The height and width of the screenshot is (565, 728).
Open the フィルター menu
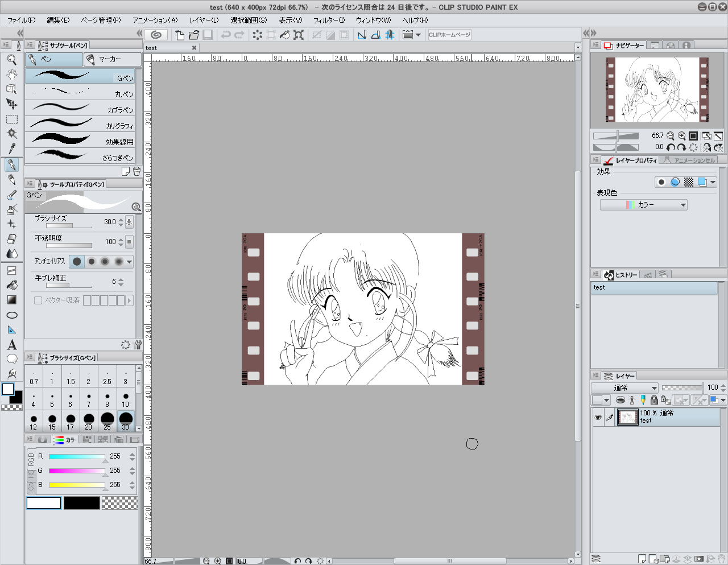click(x=329, y=20)
